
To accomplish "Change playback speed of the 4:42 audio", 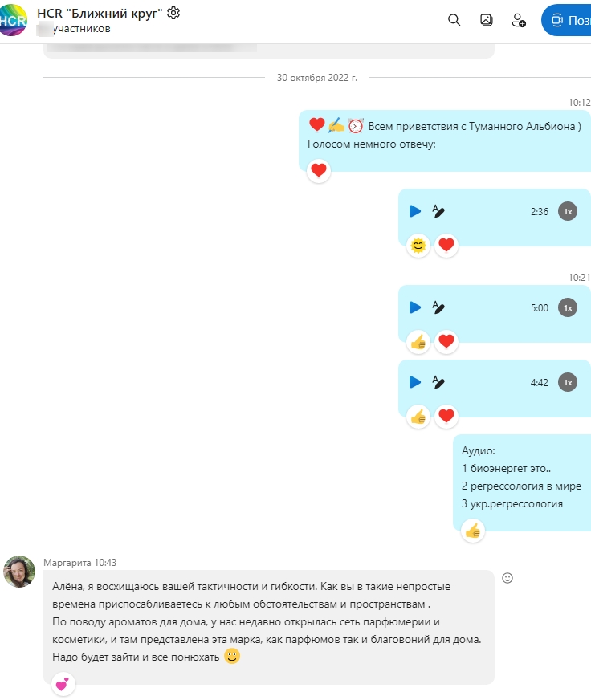I will click(568, 383).
